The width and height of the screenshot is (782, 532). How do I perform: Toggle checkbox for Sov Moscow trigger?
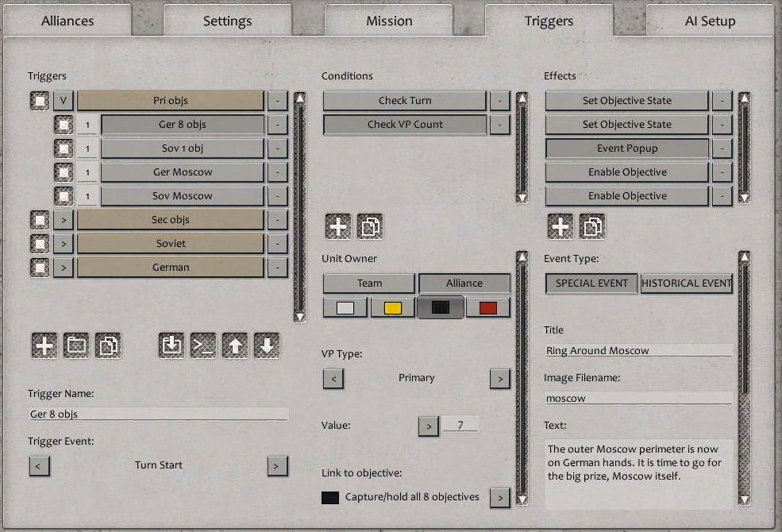tap(64, 196)
